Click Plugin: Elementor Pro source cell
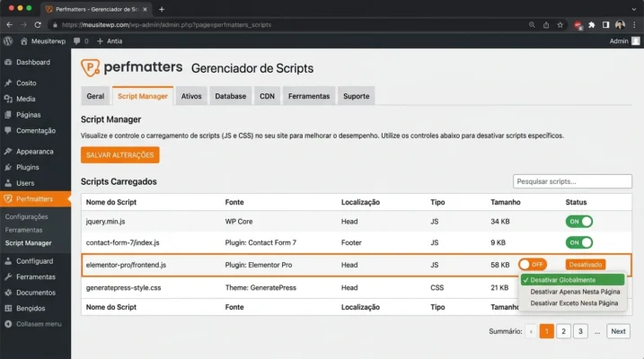644x359 pixels. tap(259, 265)
